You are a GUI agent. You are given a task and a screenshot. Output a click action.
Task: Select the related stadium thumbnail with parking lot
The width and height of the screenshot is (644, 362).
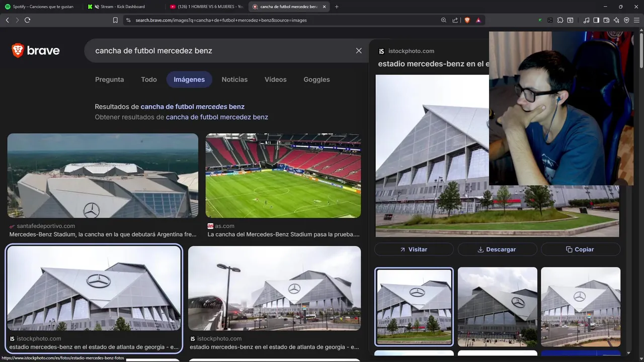(581, 307)
